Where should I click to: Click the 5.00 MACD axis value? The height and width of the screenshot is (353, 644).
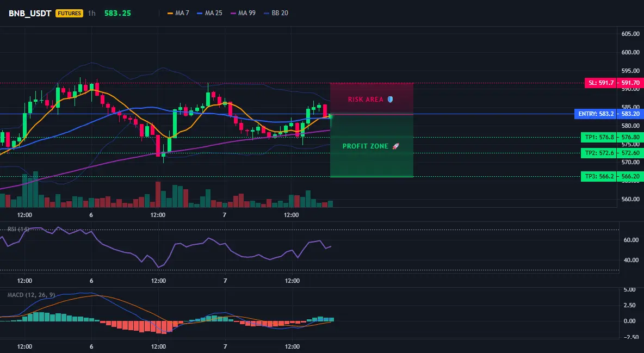[630, 290]
